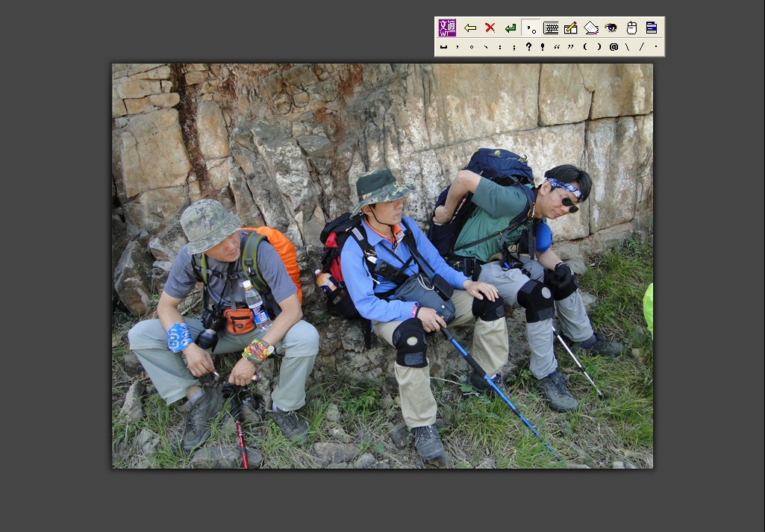Click the purple Wentong WT logo icon

click(447, 28)
